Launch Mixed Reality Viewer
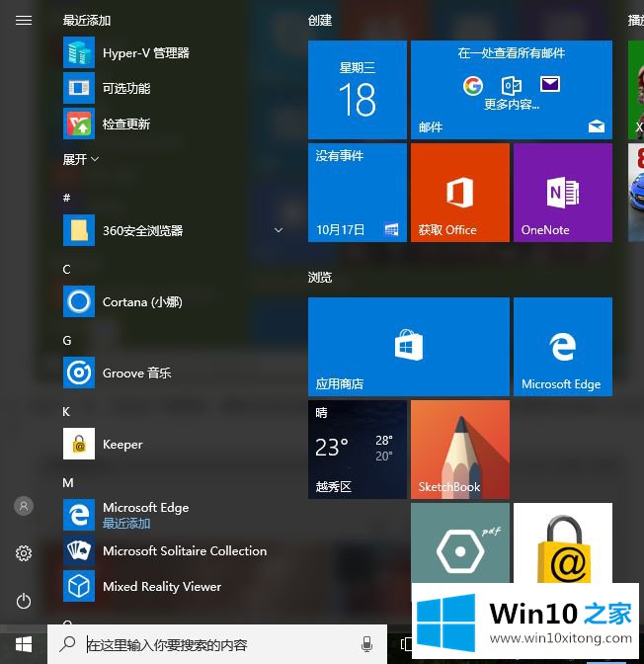The width and height of the screenshot is (644, 664). [172, 586]
